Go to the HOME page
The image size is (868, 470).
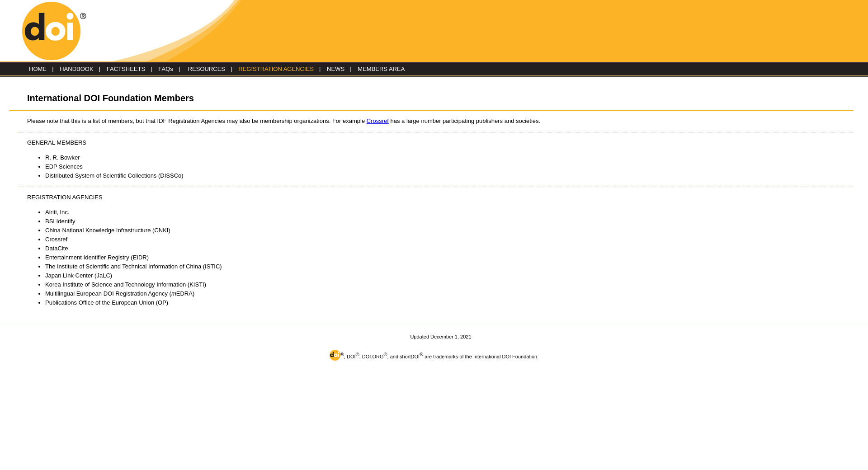38,69
